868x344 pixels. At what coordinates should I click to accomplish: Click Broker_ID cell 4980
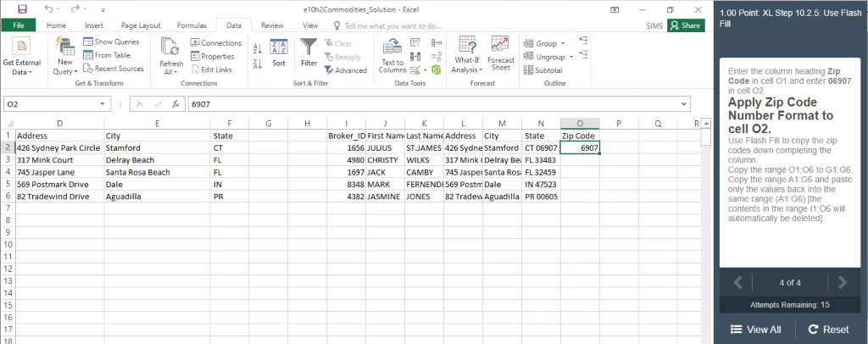coord(346,160)
